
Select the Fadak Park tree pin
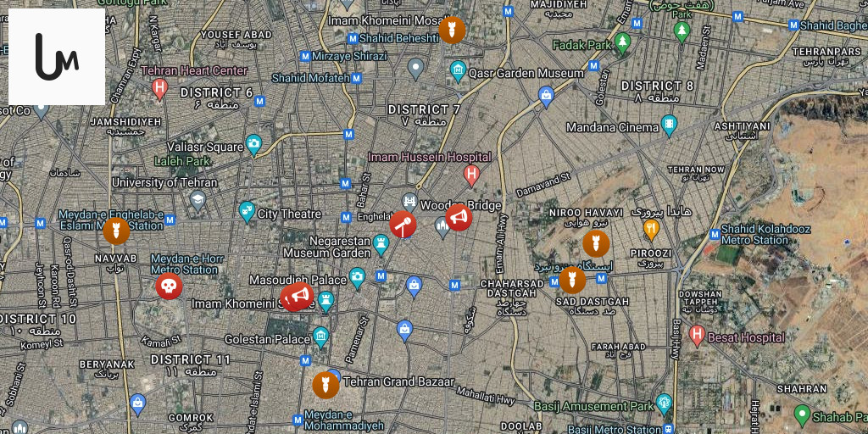(623, 43)
